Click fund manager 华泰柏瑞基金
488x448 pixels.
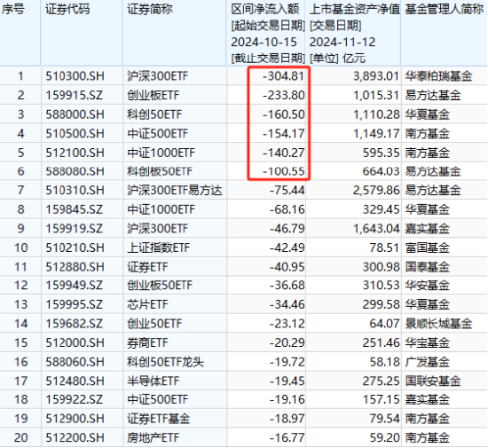tap(438, 76)
